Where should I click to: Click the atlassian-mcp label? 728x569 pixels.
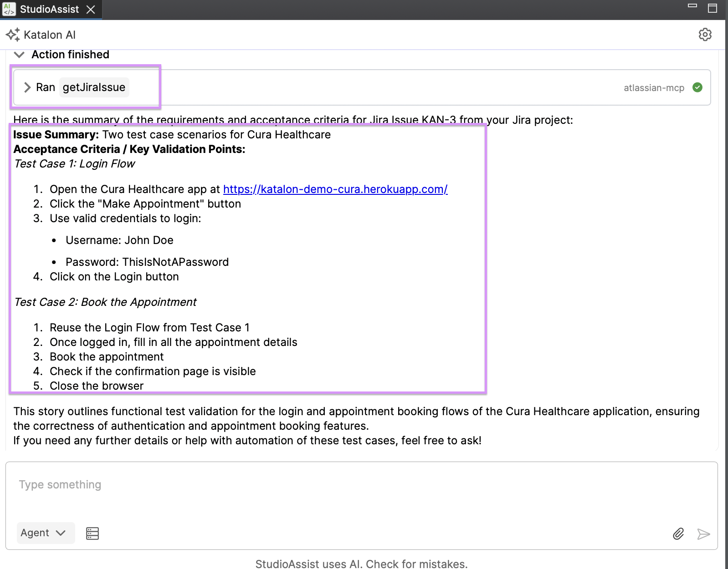coord(654,88)
